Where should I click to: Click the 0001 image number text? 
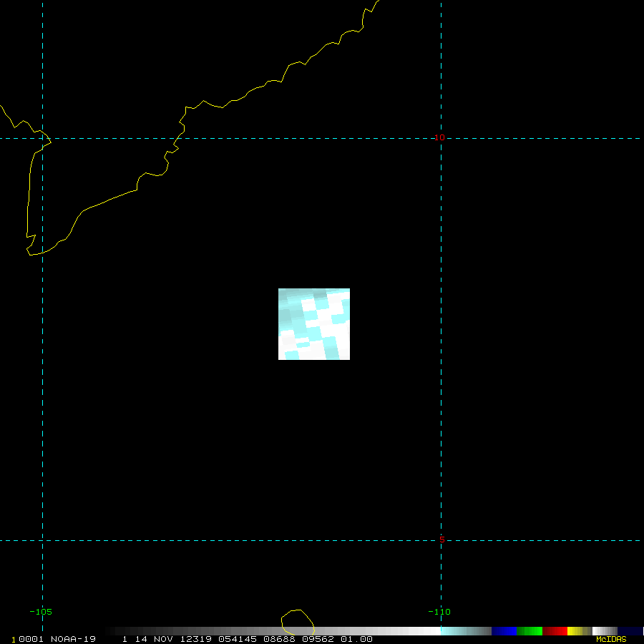click(x=31, y=640)
